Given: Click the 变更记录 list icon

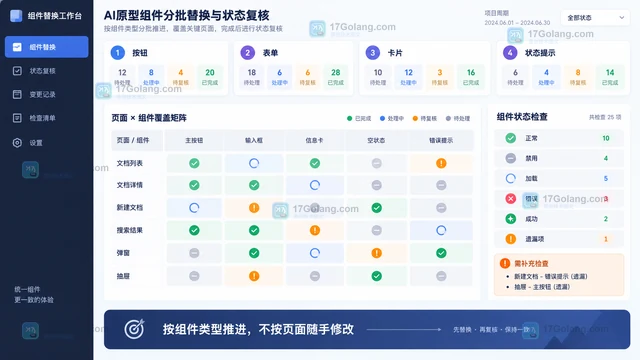Looking at the screenshot, I should [x=17, y=94].
